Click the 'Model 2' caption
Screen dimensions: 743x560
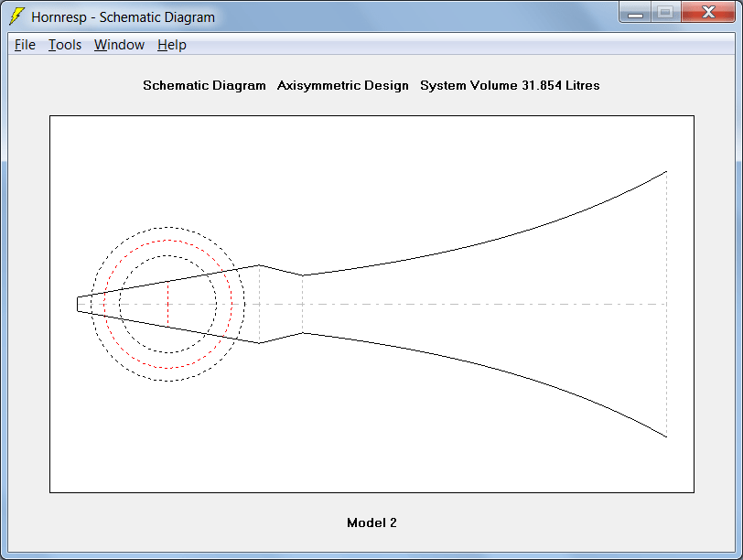[371, 522]
